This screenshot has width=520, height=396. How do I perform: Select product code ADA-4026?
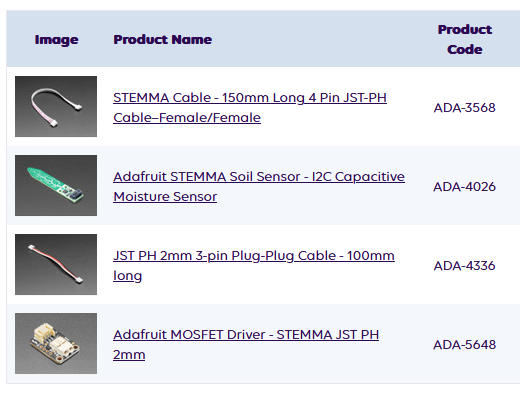pos(465,187)
